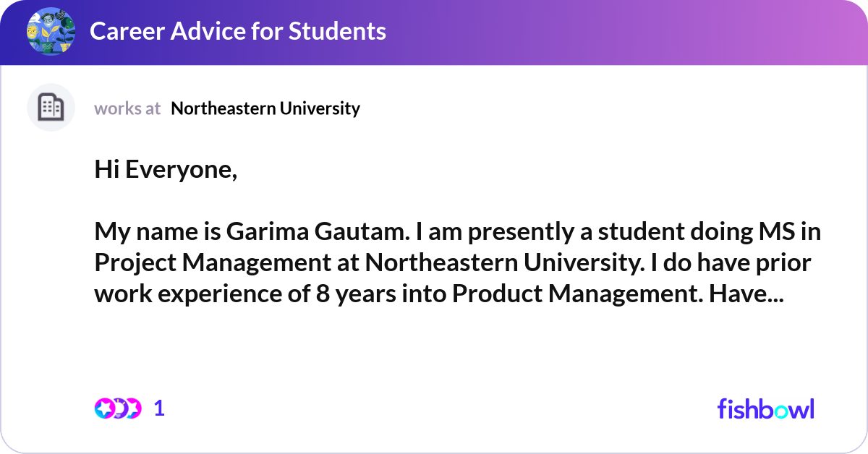Screen dimensions: 868x454
Task: Select the blue star reaction icon
Action: (103, 408)
